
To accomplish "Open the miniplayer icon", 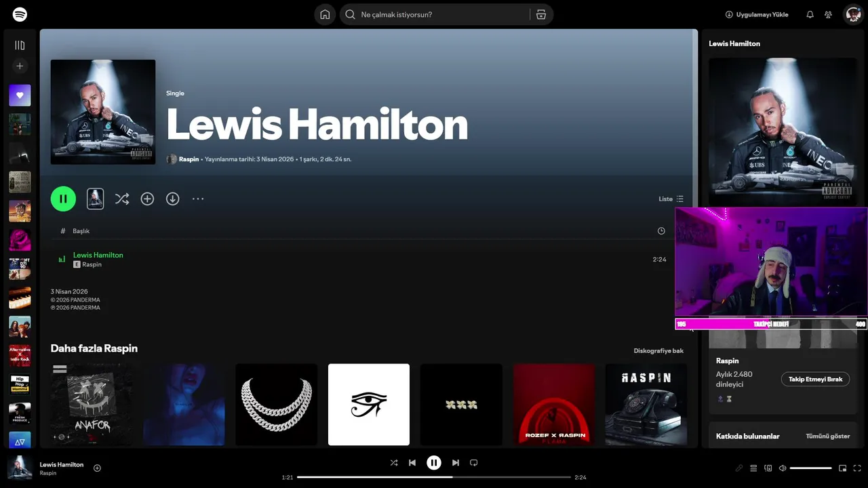I will [843, 468].
